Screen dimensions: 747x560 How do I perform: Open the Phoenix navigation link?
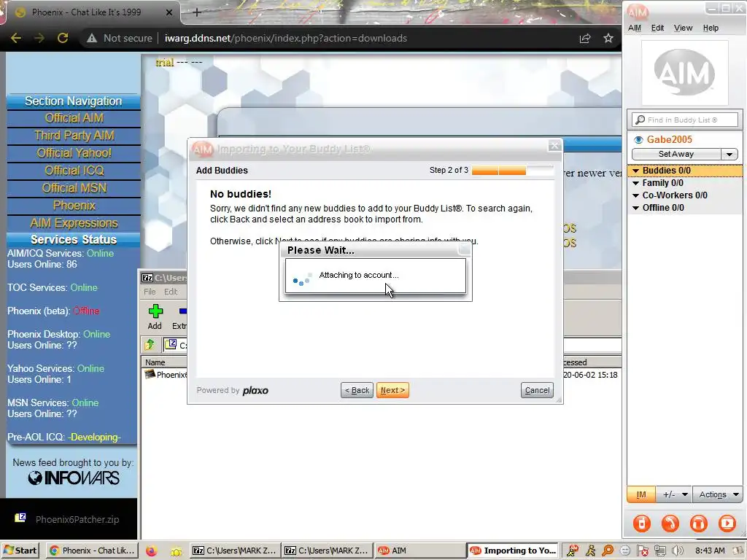(74, 206)
